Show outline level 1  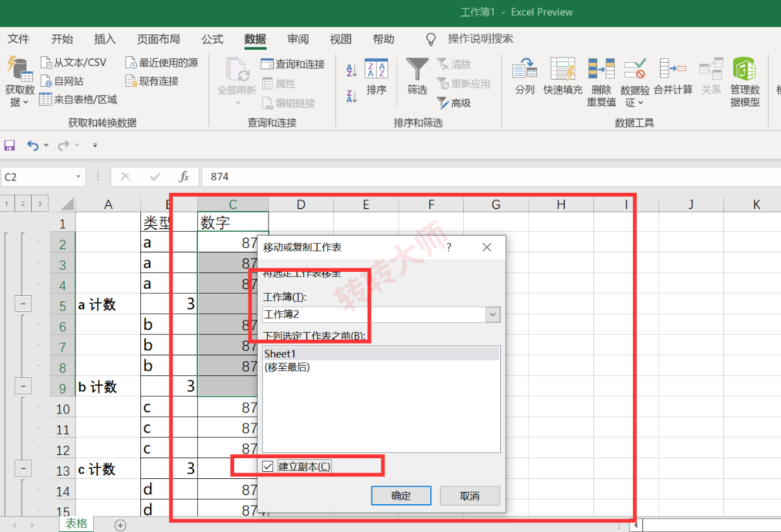[x=6, y=204]
